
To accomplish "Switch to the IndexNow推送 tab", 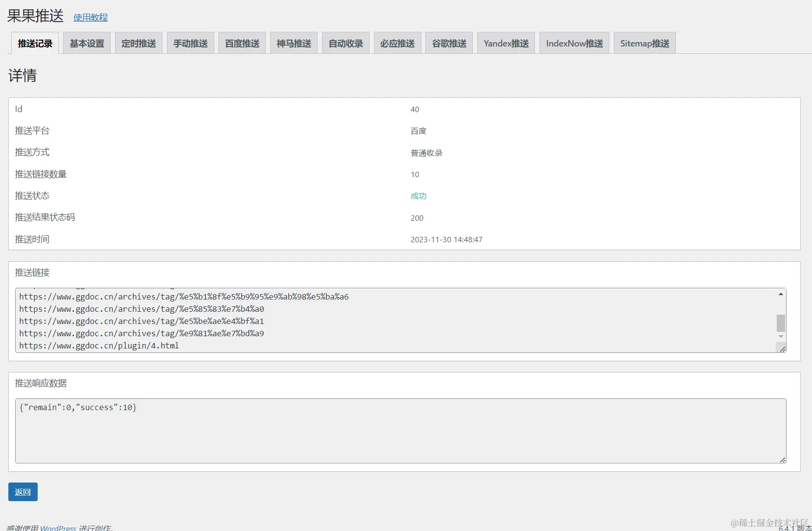I will coord(575,43).
